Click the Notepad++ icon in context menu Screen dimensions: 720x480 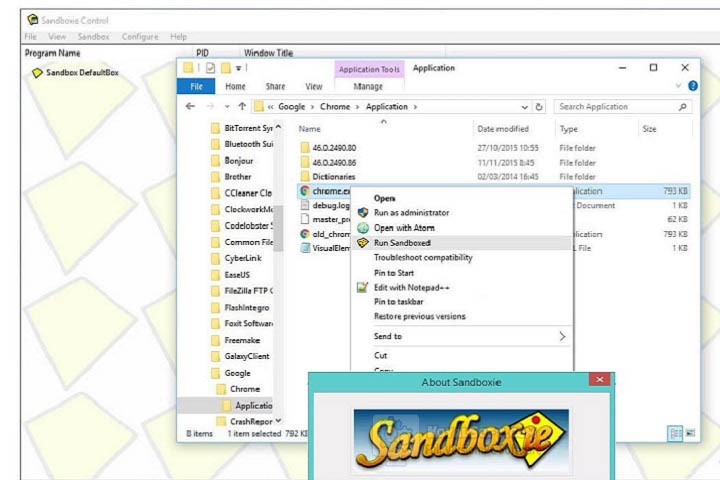click(x=363, y=288)
